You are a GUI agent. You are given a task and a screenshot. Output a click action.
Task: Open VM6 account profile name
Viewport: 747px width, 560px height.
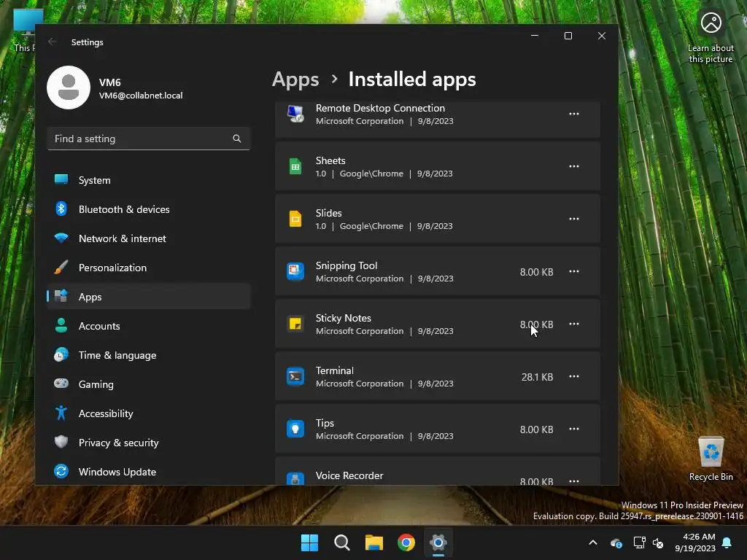click(109, 82)
